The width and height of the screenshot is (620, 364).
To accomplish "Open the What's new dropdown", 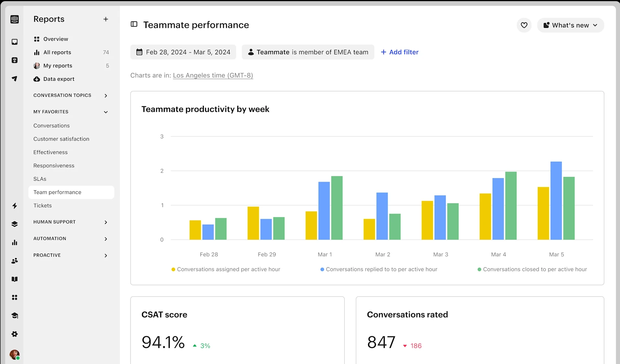I will point(570,25).
